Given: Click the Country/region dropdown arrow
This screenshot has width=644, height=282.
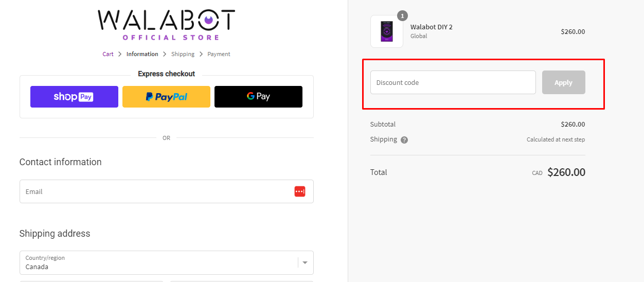Looking at the screenshot, I should coord(305,262).
